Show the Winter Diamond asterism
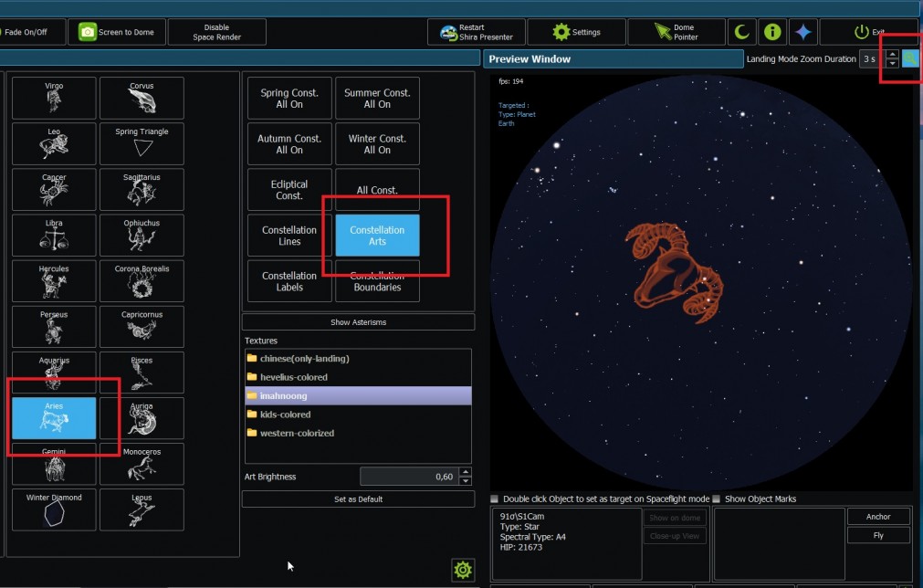This screenshot has width=923, height=588. point(54,509)
